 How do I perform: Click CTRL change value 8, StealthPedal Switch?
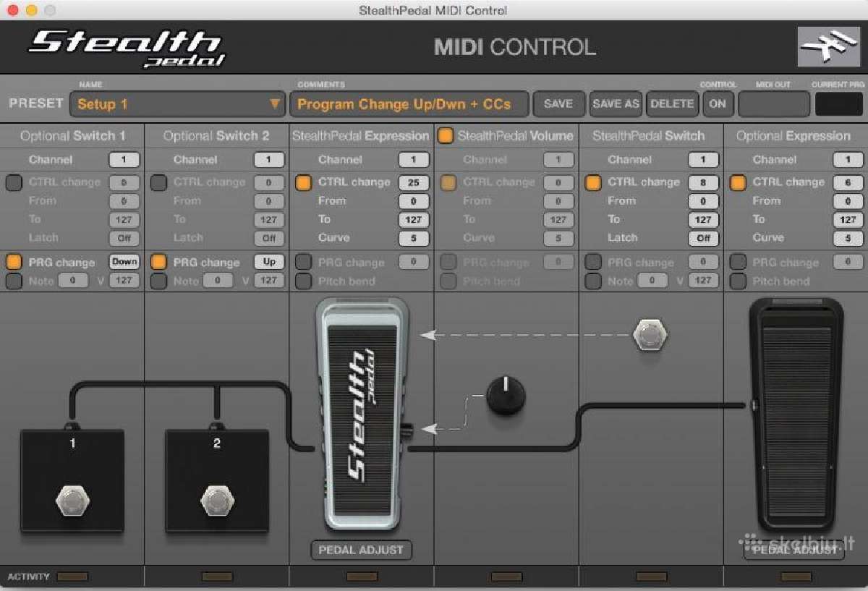click(x=703, y=183)
